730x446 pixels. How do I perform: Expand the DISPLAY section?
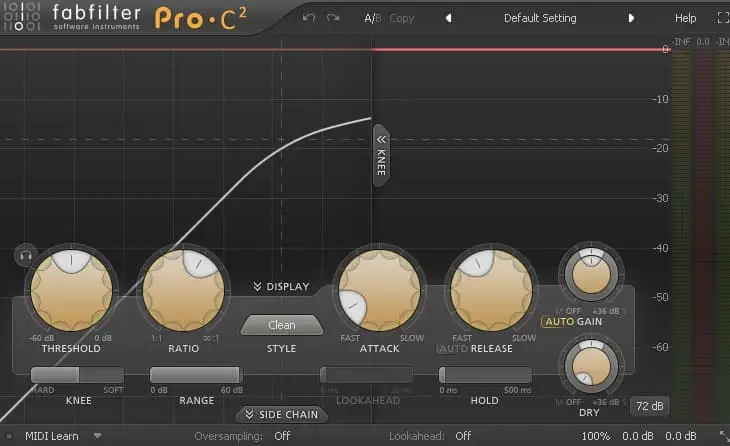coord(280,287)
